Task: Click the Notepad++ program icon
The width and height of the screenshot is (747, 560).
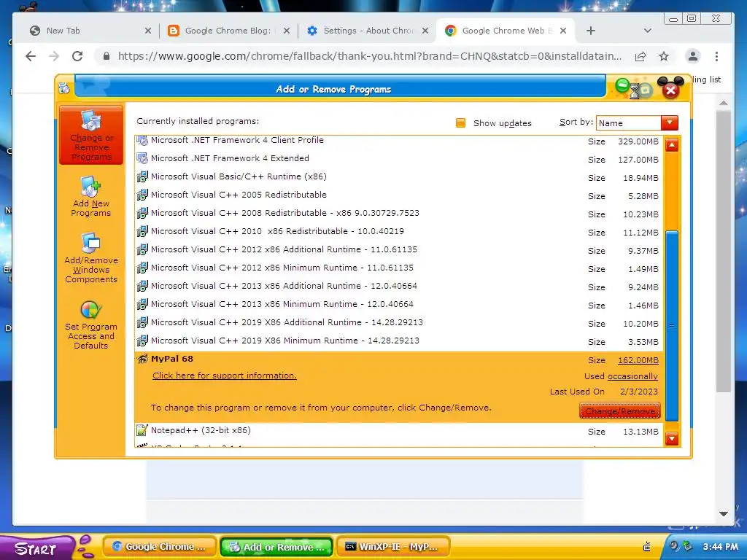Action: point(142,430)
